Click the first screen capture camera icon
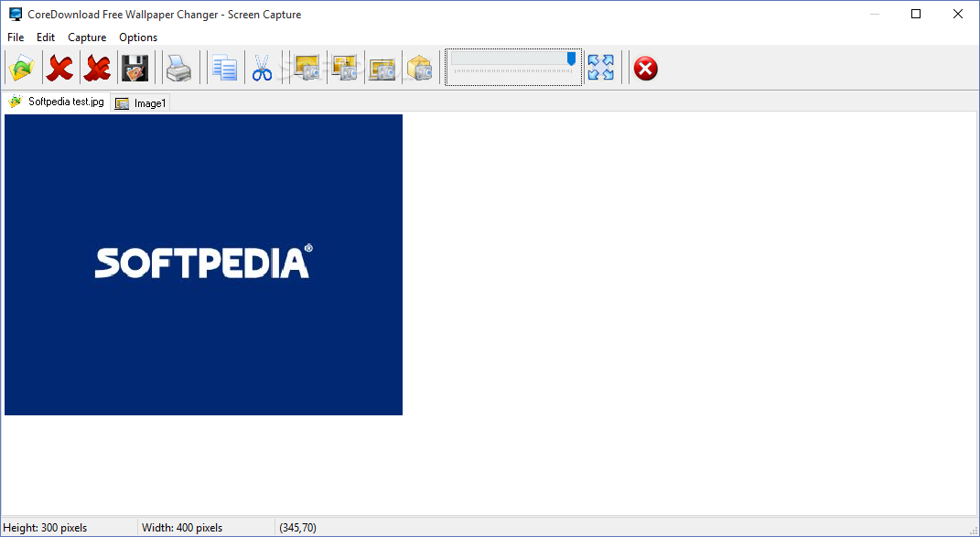The image size is (980, 537). click(x=307, y=68)
